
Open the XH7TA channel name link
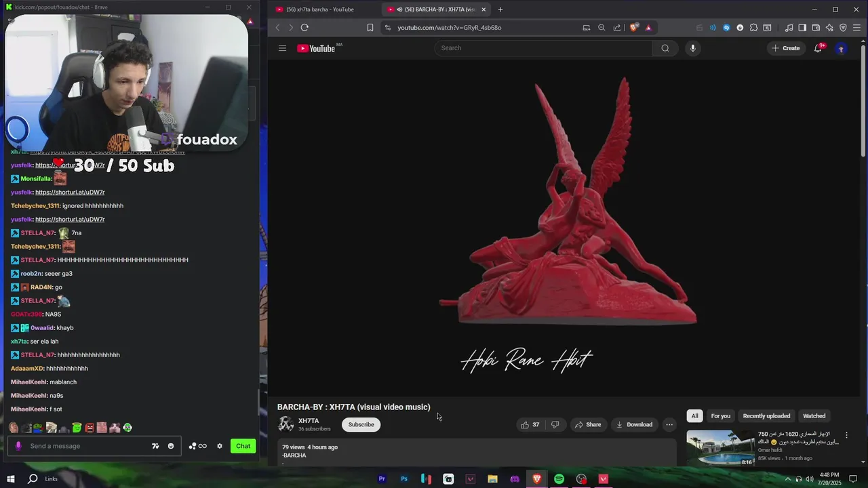pos(309,421)
